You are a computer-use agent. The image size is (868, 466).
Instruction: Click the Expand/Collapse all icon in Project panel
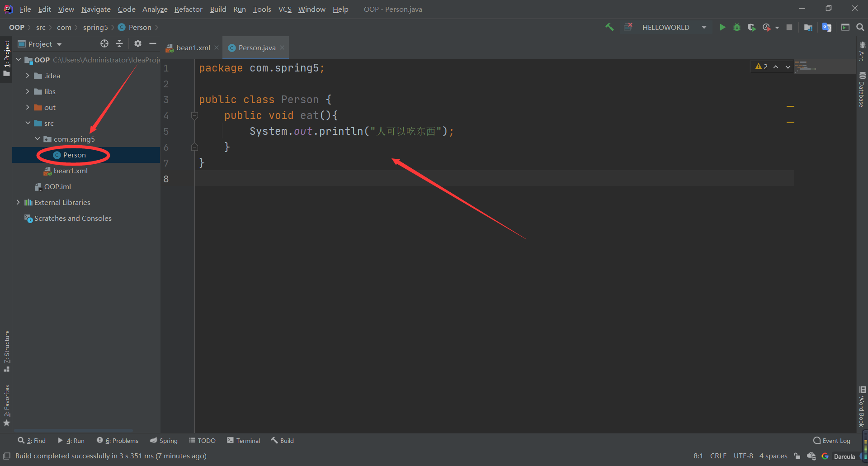point(119,43)
